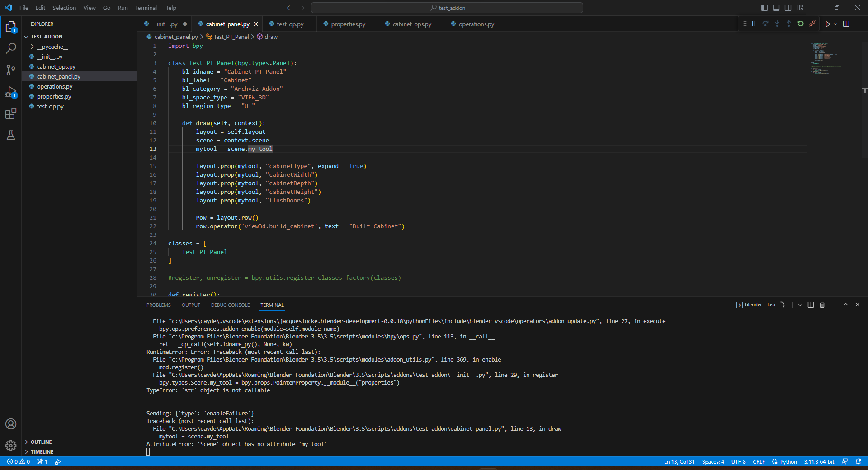Open the Manage gear settings
868x470 pixels.
click(11, 446)
